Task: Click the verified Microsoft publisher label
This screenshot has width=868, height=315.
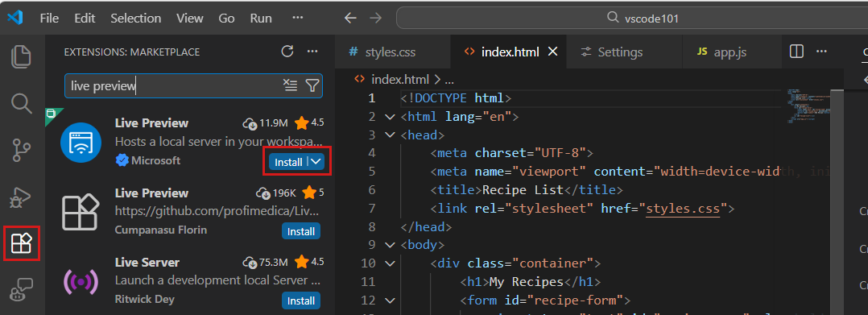Action: click(x=148, y=160)
